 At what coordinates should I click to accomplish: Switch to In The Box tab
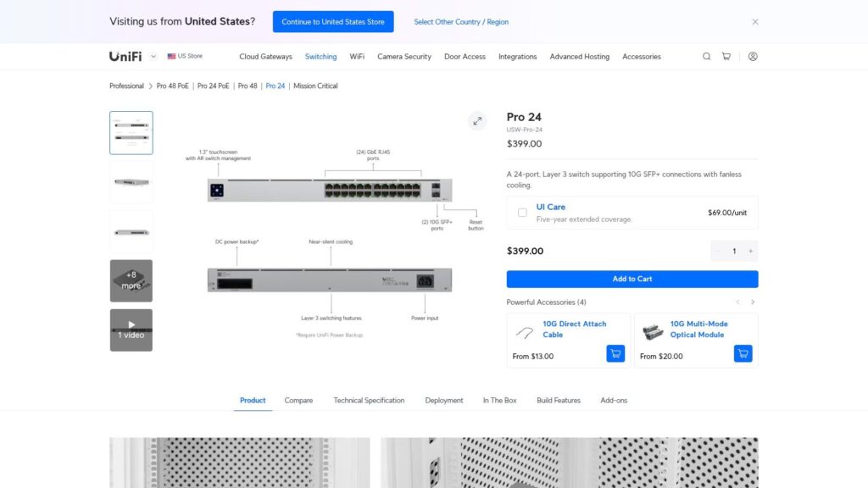[x=499, y=400]
